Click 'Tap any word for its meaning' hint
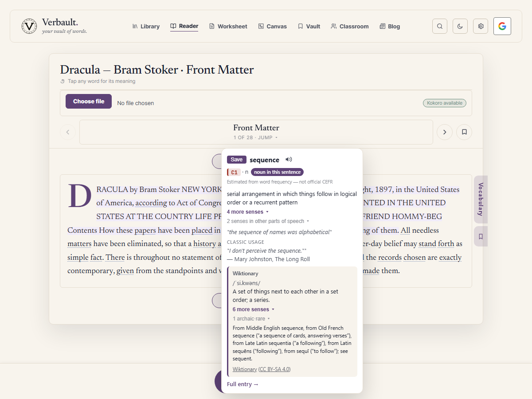Image resolution: width=532 pixels, height=399 pixels. coord(102,82)
